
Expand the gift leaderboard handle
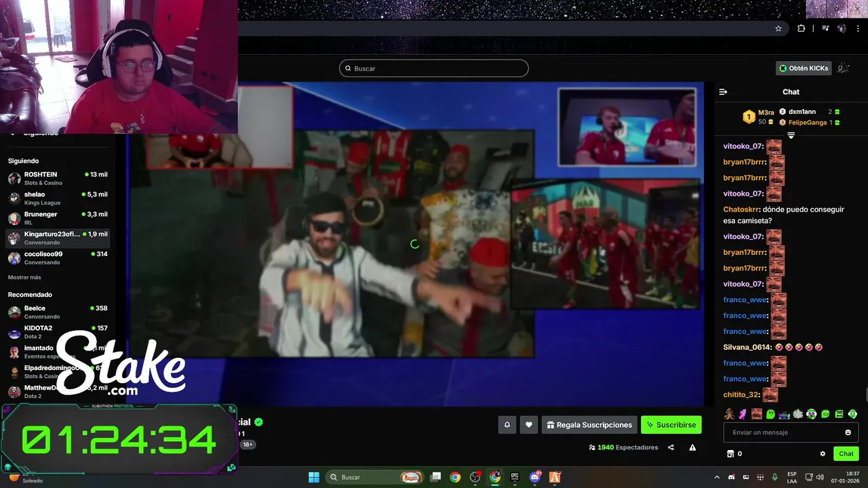click(791, 136)
